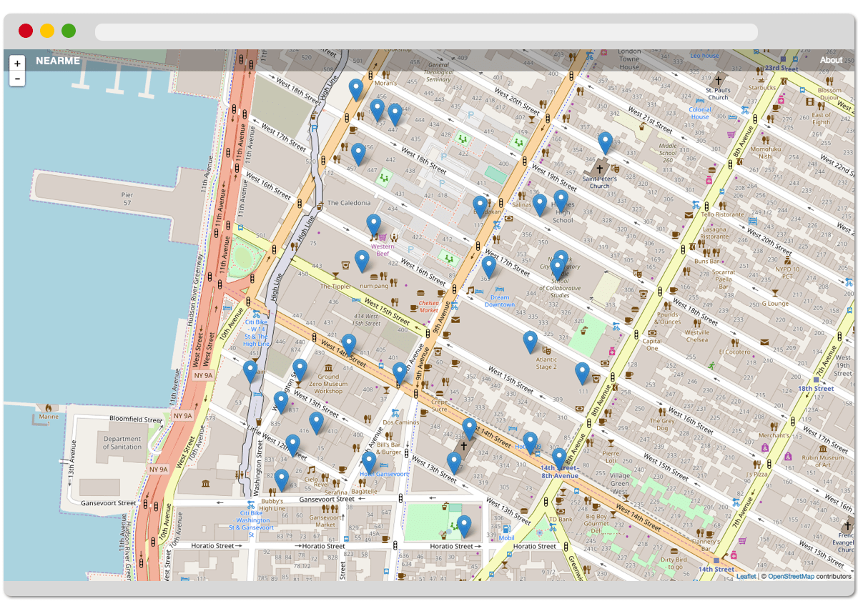This screenshot has width=858, height=616.
Task: Open the OpenStreetMap contributors link
Action: (792, 575)
